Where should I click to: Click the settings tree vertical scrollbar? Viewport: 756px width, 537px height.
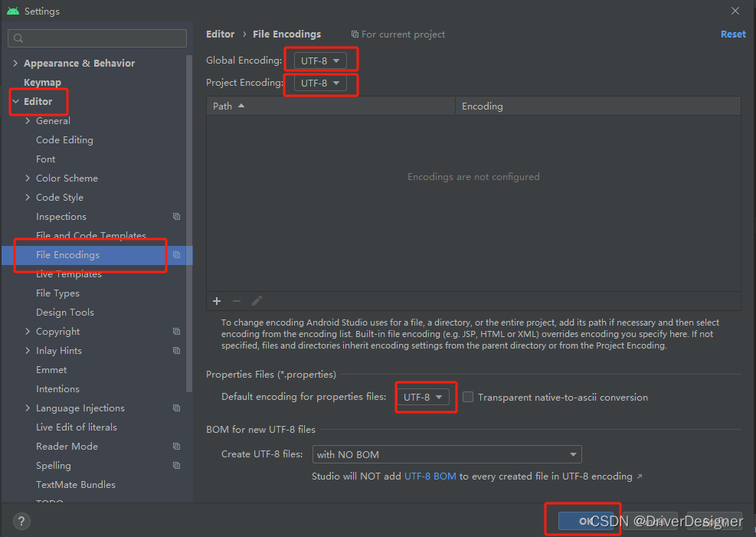point(188,224)
